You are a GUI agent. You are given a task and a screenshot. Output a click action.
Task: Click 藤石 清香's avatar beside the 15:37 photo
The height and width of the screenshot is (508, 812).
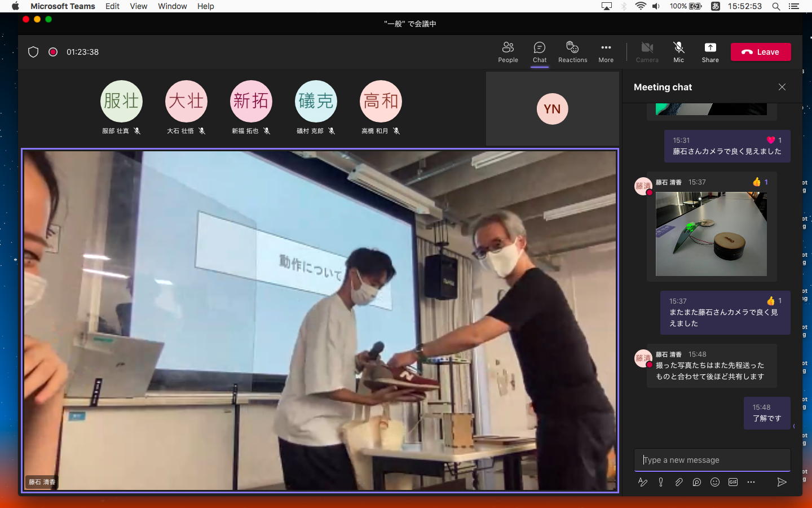[643, 186]
